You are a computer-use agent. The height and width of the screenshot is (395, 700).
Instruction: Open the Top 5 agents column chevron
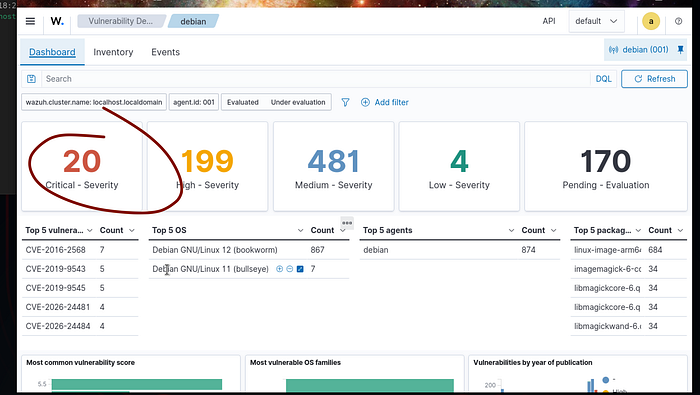pos(511,230)
